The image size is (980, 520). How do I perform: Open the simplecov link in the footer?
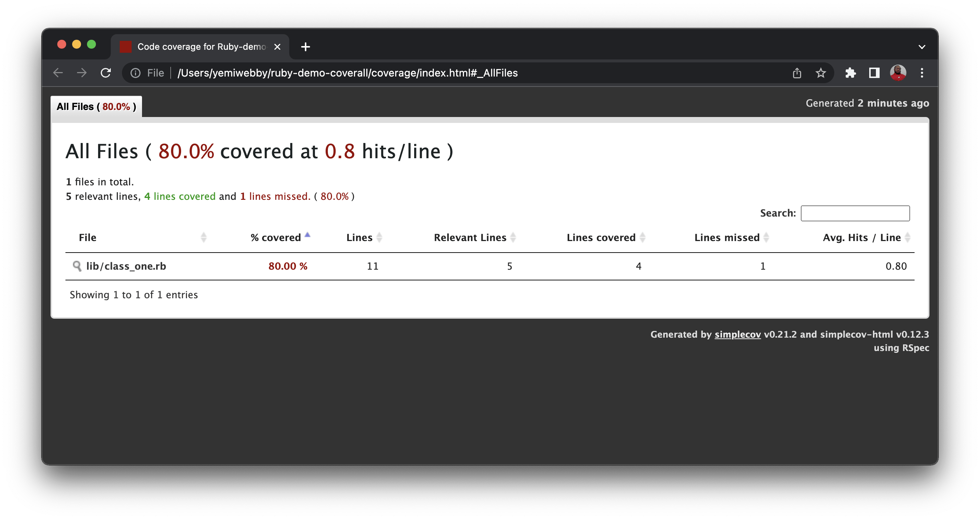coord(737,335)
